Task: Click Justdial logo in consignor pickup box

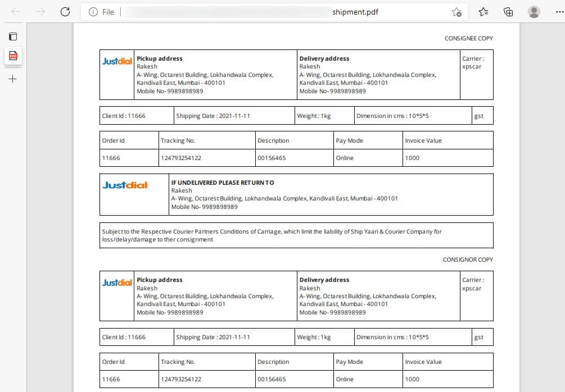Action: coord(117,282)
